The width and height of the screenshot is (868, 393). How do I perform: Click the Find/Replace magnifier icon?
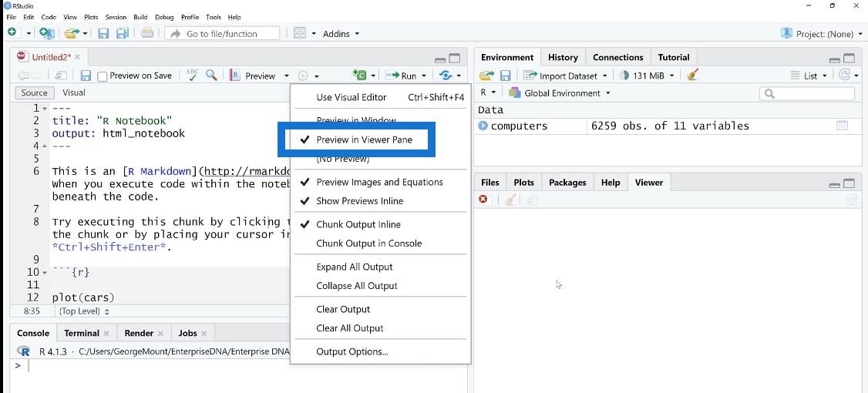tap(211, 75)
